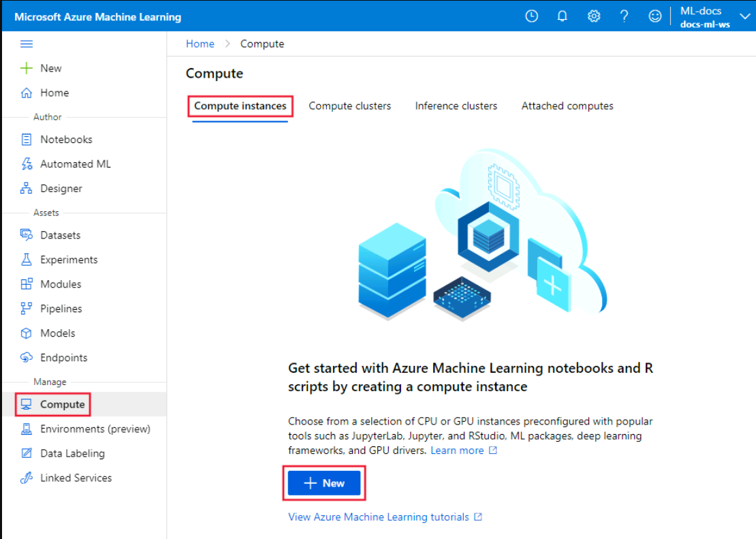The height and width of the screenshot is (539, 756).
Task: Click the blue New compute instance button
Action: tap(324, 483)
